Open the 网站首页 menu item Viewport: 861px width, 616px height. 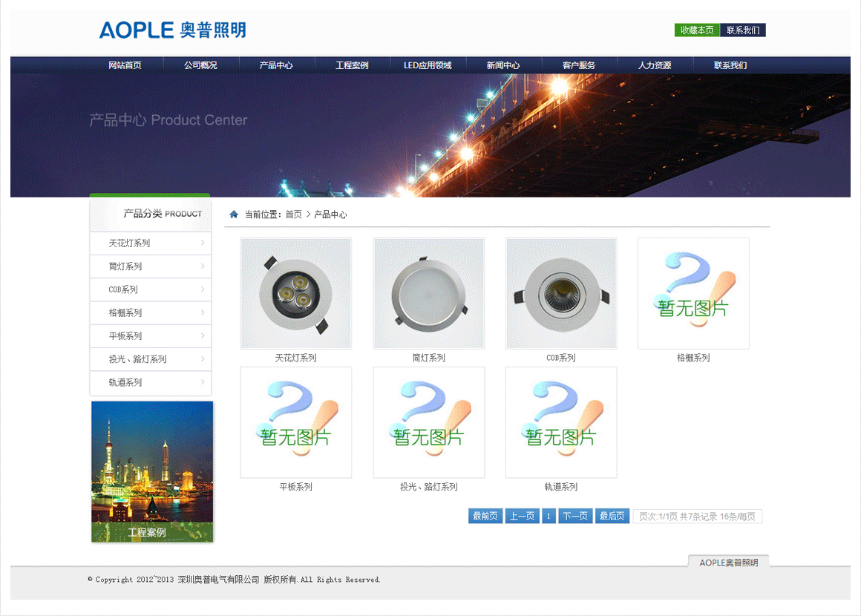[125, 65]
